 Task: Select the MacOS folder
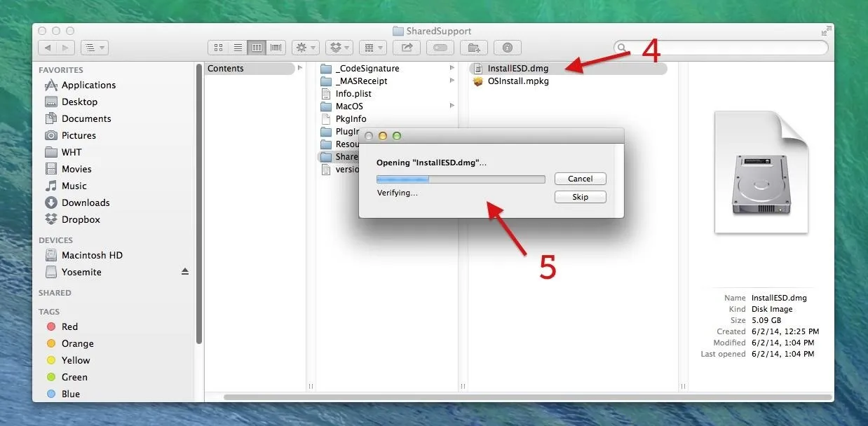(349, 106)
